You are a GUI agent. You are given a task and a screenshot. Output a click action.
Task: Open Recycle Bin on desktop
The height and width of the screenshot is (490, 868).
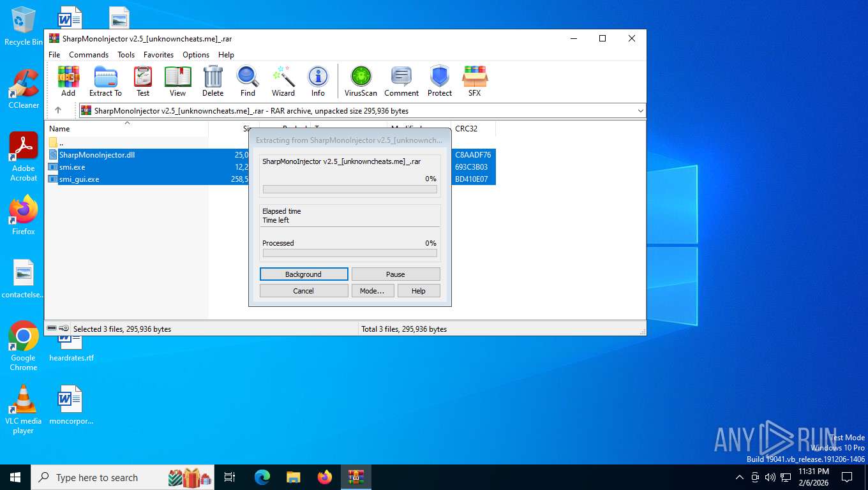tap(24, 26)
